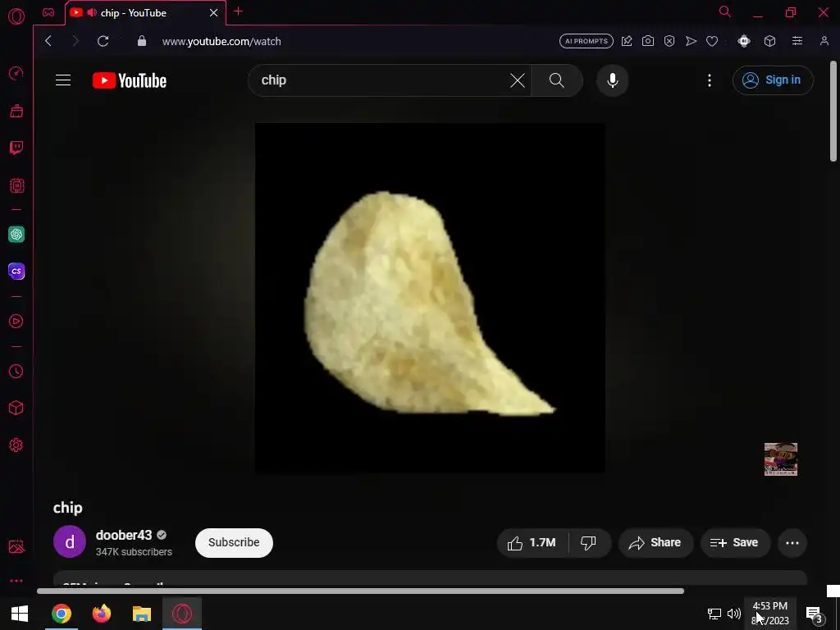The image size is (840, 630).
Task: Open ChatSonic CS panel in sidebar
Action: (16, 271)
